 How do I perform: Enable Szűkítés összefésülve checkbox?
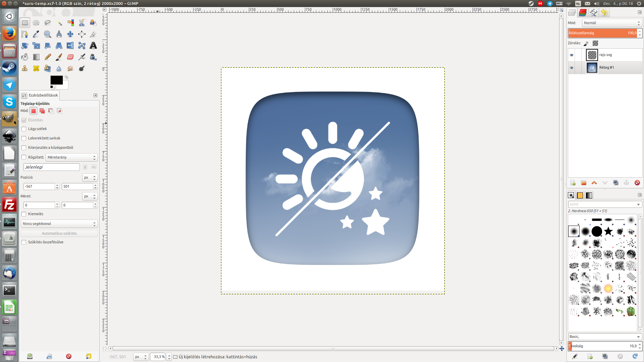pyautogui.click(x=24, y=242)
